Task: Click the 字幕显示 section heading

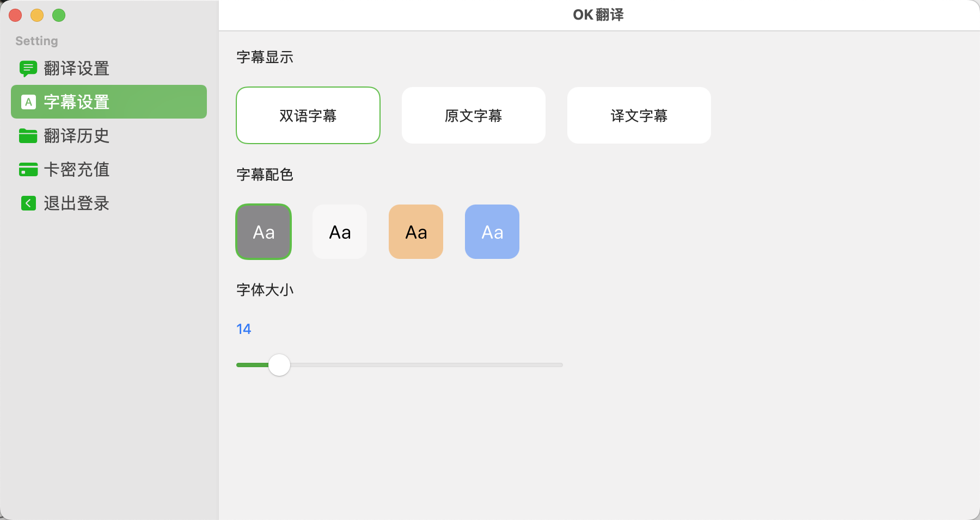Action: tap(265, 57)
